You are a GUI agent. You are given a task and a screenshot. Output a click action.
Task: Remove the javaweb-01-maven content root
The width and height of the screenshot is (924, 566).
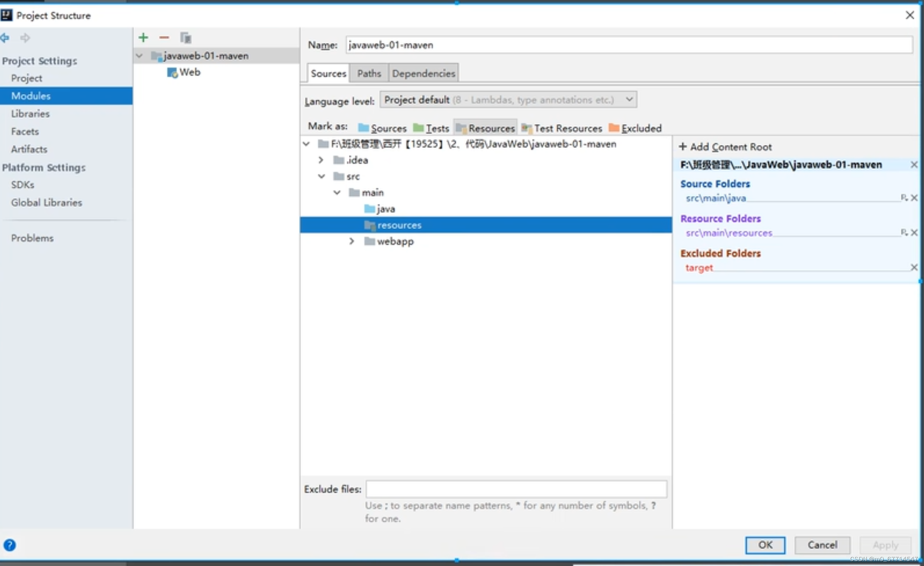pyautogui.click(x=914, y=165)
